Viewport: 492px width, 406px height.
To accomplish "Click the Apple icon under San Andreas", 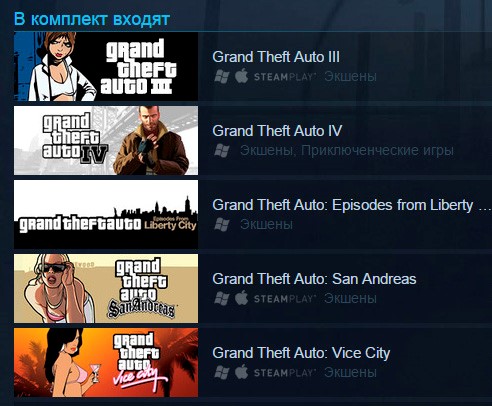I will point(242,298).
